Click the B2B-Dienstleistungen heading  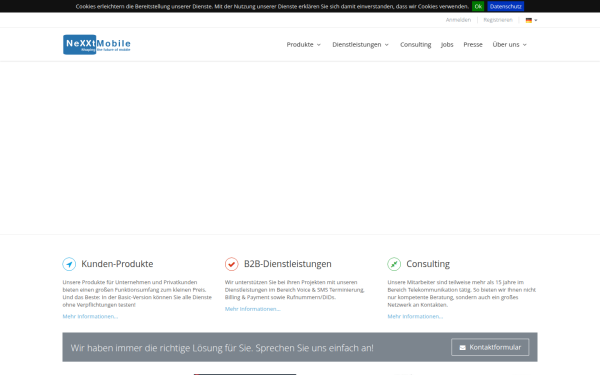(288, 264)
